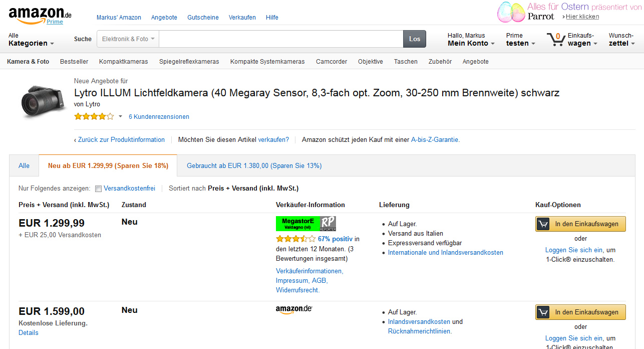Switch to the Gebraucht offers tab
The image size is (644, 349).
254,166
